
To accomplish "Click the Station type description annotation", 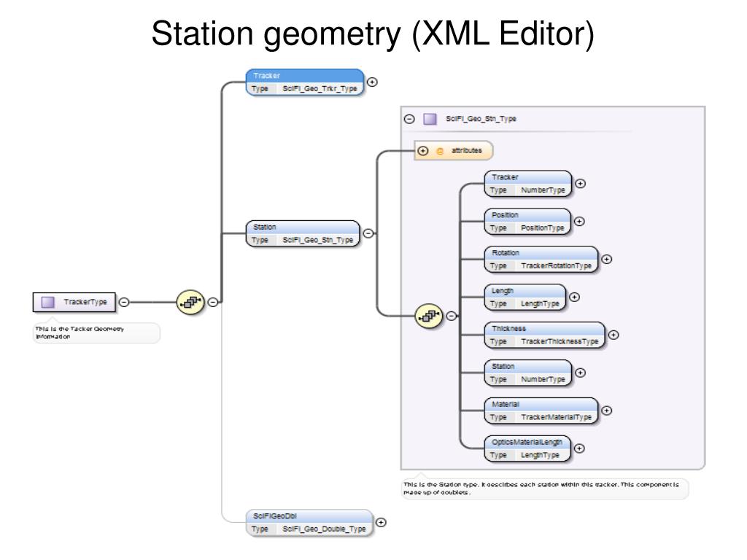I will point(544,489).
